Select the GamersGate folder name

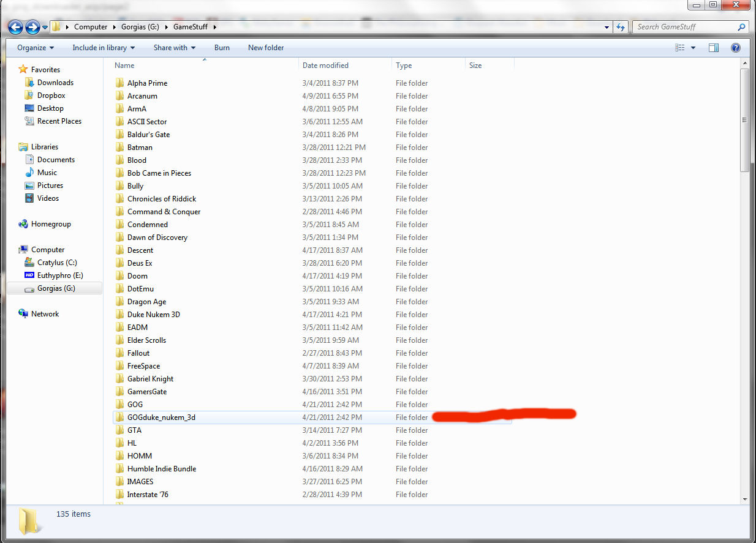[x=147, y=392]
